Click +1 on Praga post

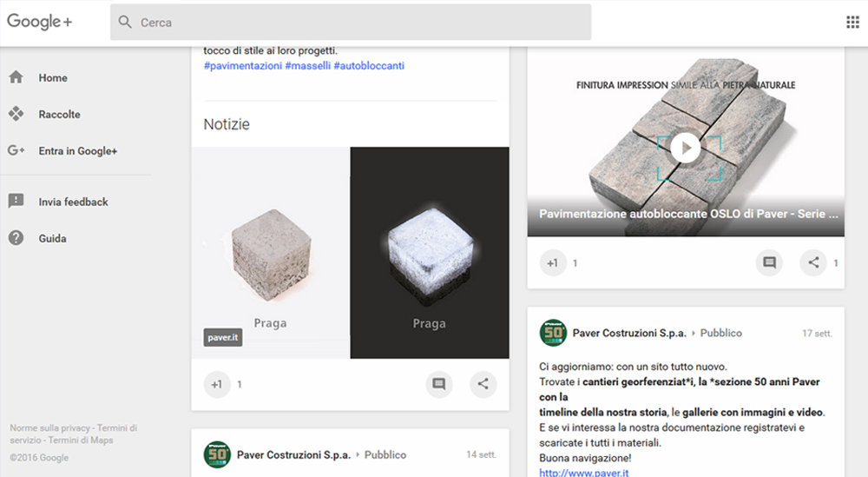pyautogui.click(x=216, y=384)
